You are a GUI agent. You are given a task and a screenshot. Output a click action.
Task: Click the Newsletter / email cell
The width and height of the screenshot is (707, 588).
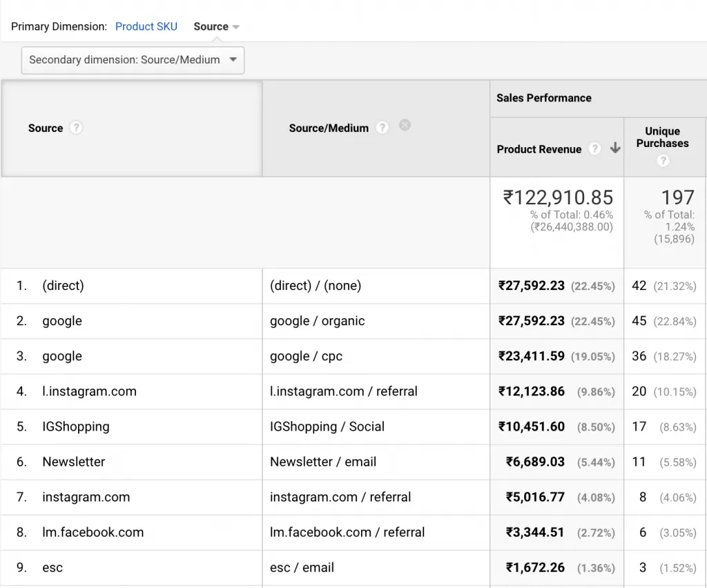coord(323,462)
